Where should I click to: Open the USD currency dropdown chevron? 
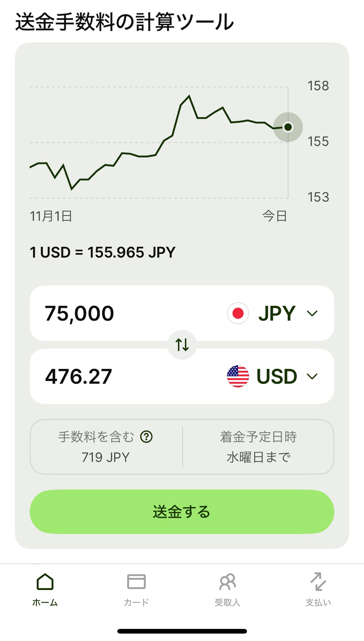coord(312,376)
